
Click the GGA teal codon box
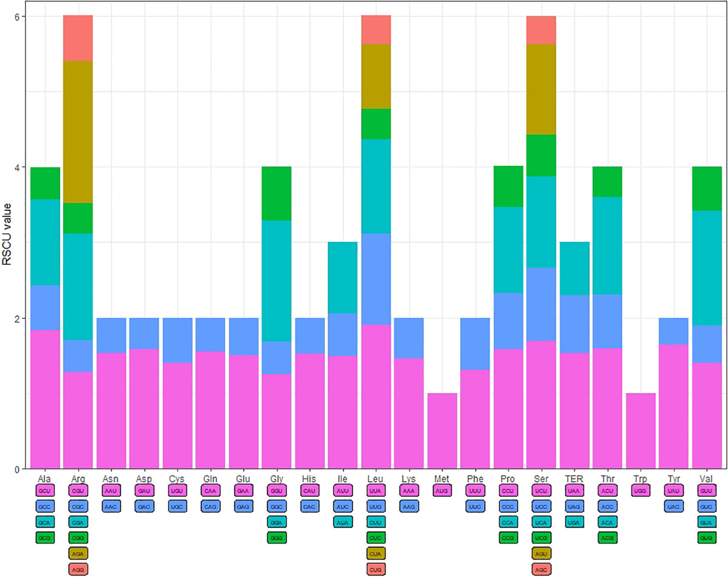277,522
